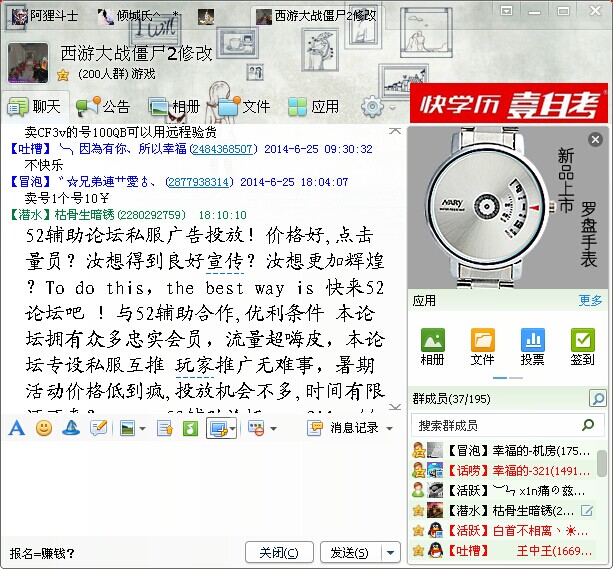Viewport: 613px width, 569px height.
Task: Click the edit card icon beside 枯骨生暗锈
Action: pyautogui.click(x=587, y=510)
